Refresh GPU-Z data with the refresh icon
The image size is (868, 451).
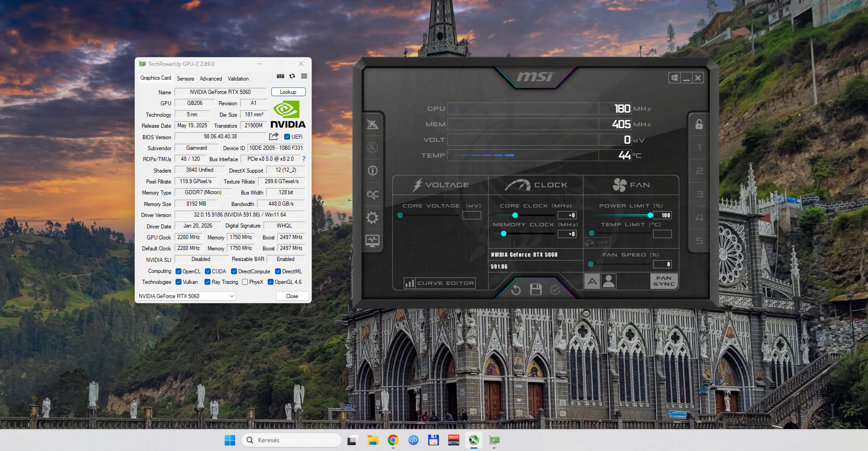click(292, 76)
